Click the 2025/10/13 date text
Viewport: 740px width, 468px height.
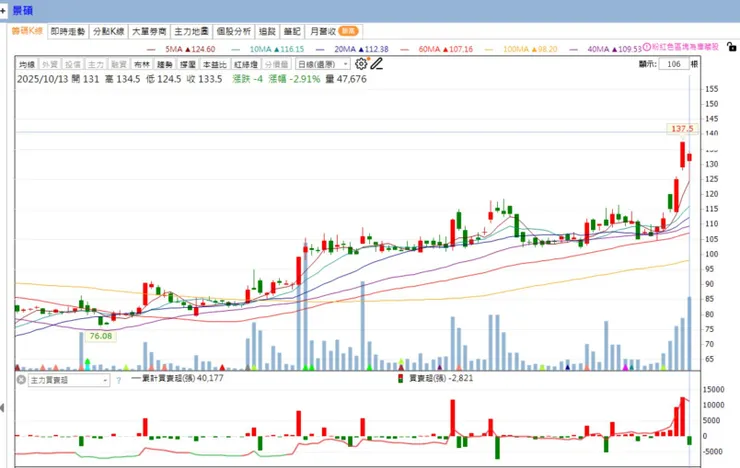(43, 79)
